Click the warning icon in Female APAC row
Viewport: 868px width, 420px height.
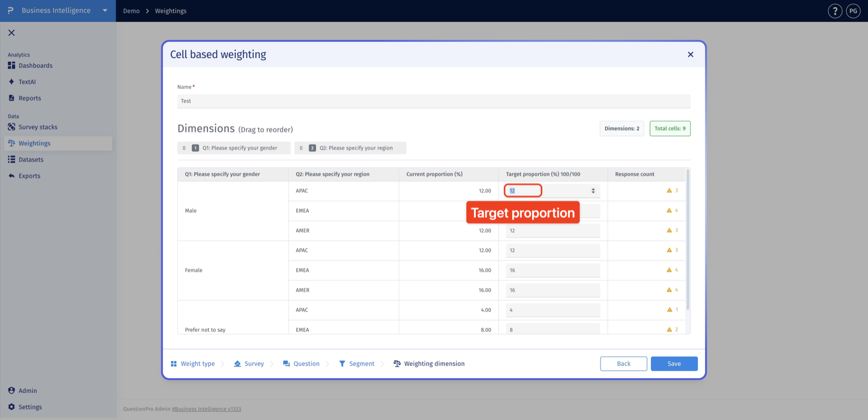[x=669, y=250]
